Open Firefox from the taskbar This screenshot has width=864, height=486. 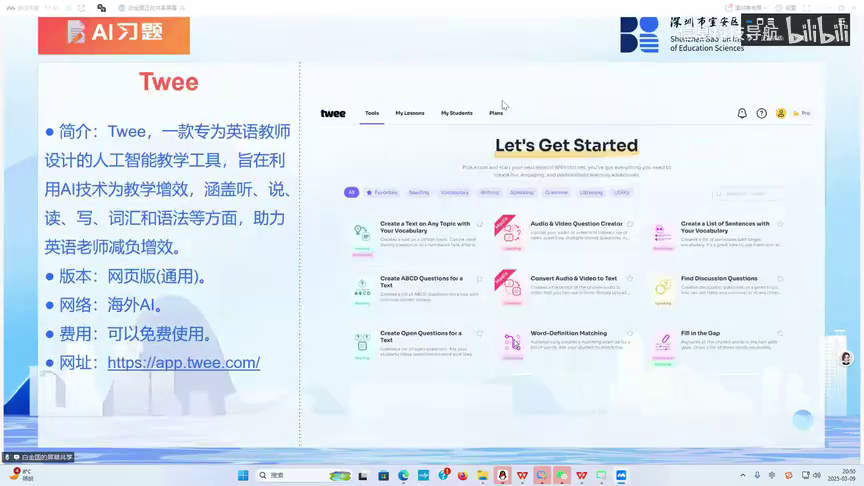tap(462, 475)
